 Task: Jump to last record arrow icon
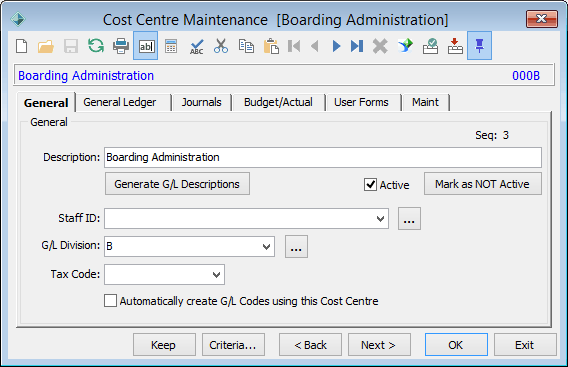coord(357,46)
